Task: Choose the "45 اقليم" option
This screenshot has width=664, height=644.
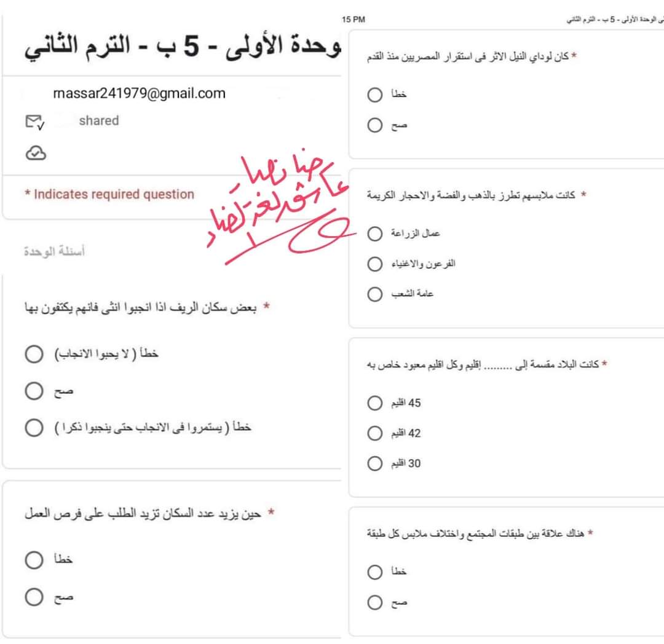Action: click(375, 403)
